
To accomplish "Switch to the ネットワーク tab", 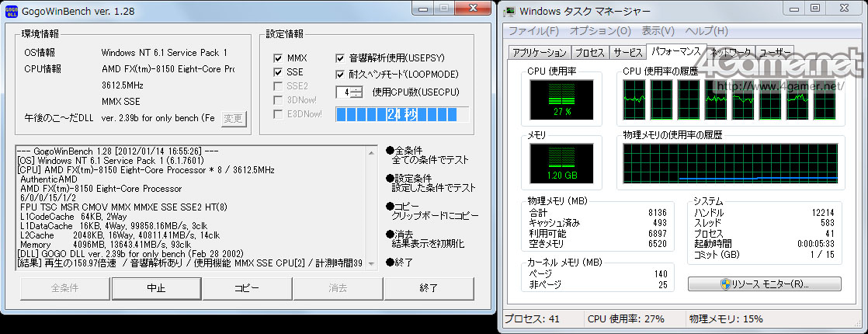I will coord(731,53).
